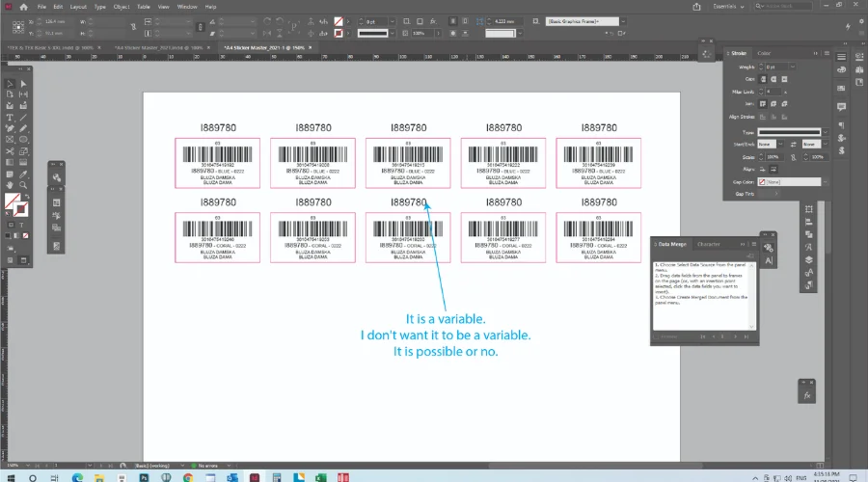
Task: Click the Search Adobe Stock field
Action: [x=784, y=6]
